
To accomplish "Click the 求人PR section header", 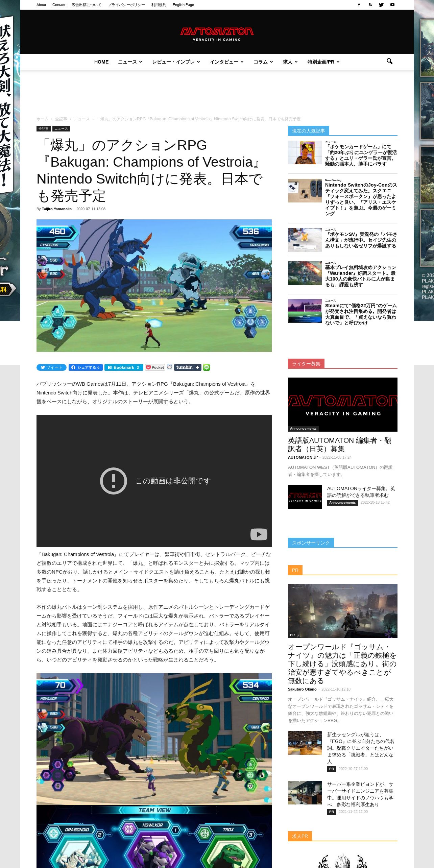I will click(x=300, y=836).
